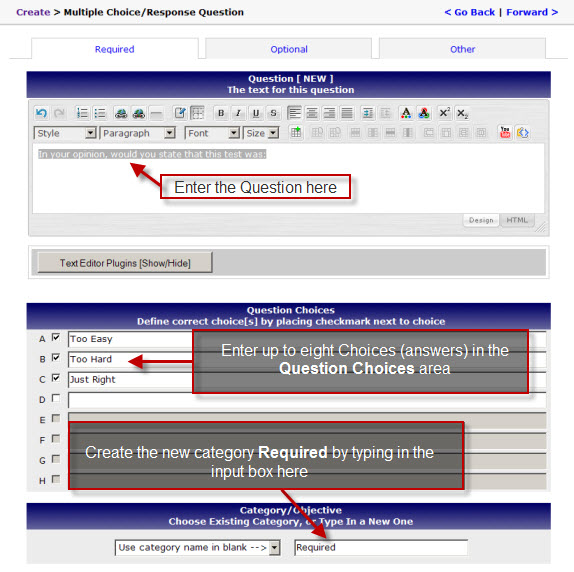Click the Go Back link
Image resolution: width=574 pixels, height=572 pixels.
coord(470,12)
